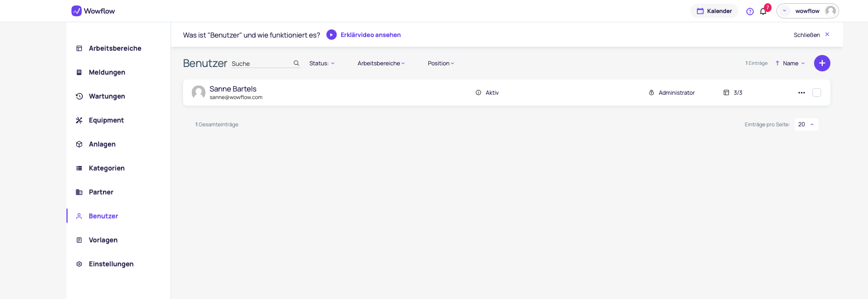Open the Name sort dropdown

click(794, 63)
